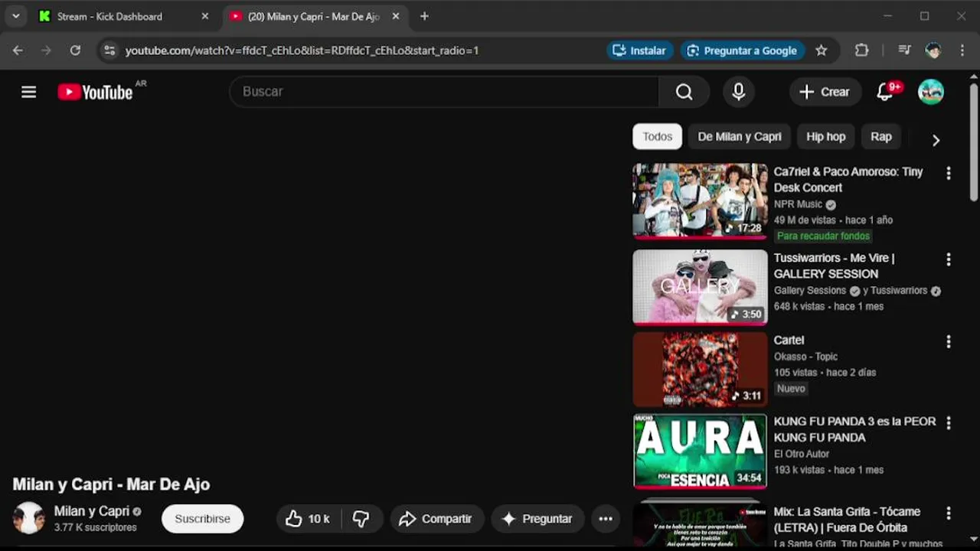
Task: Open more actions ellipsis under video
Action: (x=606, y=519)
